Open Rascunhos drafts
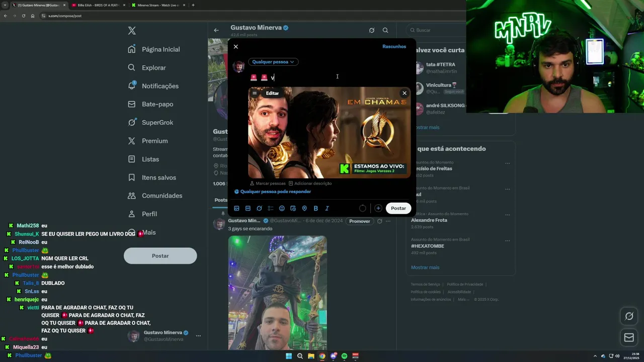 point(394,46)
